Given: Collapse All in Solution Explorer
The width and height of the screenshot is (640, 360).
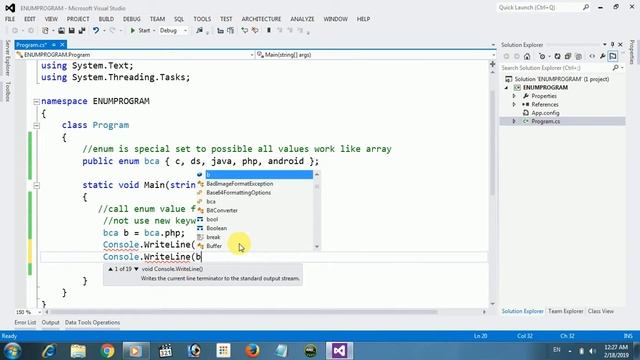Looking at the screenshot, I should [x=568, y=56].
